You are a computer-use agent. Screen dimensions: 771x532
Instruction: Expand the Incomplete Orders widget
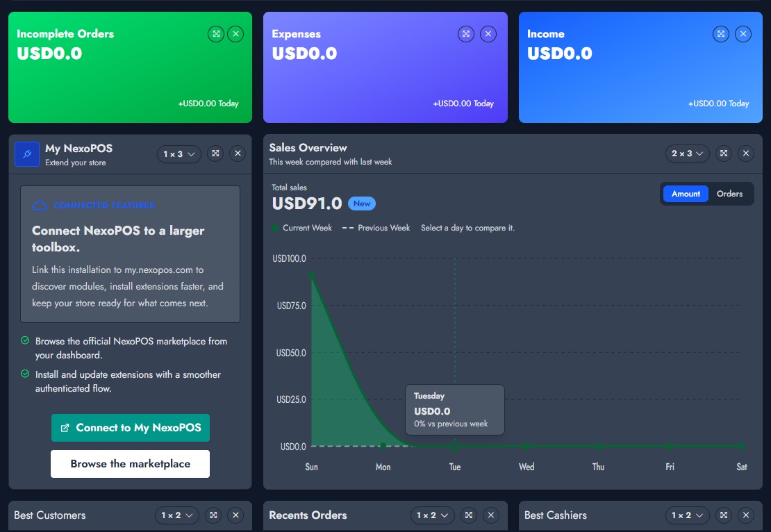pyautogui.click(x=216, y=34)
